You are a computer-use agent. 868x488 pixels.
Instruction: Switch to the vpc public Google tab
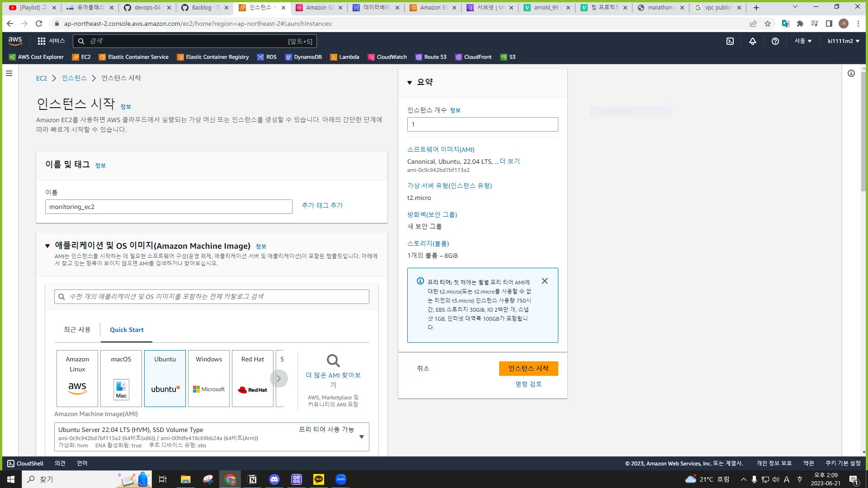point(718,8)
